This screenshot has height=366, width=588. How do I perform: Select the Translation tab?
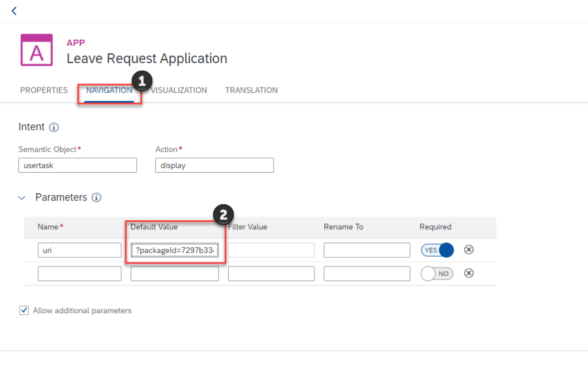[251, 90]
